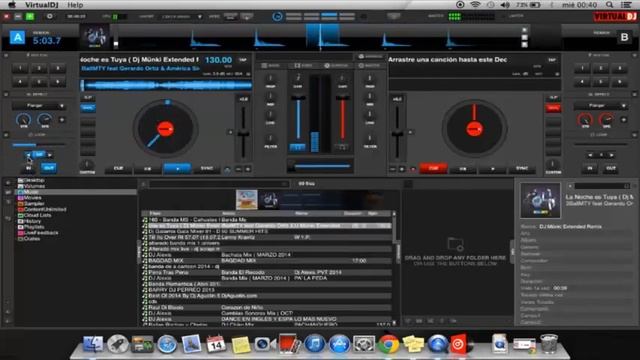Click deck A TAP tempo button
Image resolution: width=640 pixels, height=360 pixels.
(243, 60)
